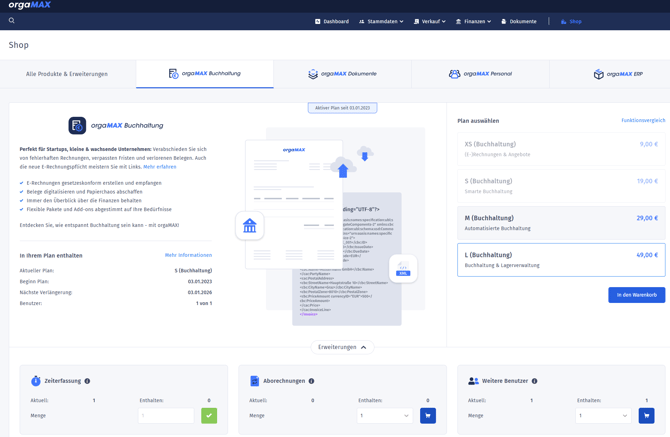The image size is (670, 437).
Task: Open the Mehr Informationen link
Action: [x=188, y=255]
